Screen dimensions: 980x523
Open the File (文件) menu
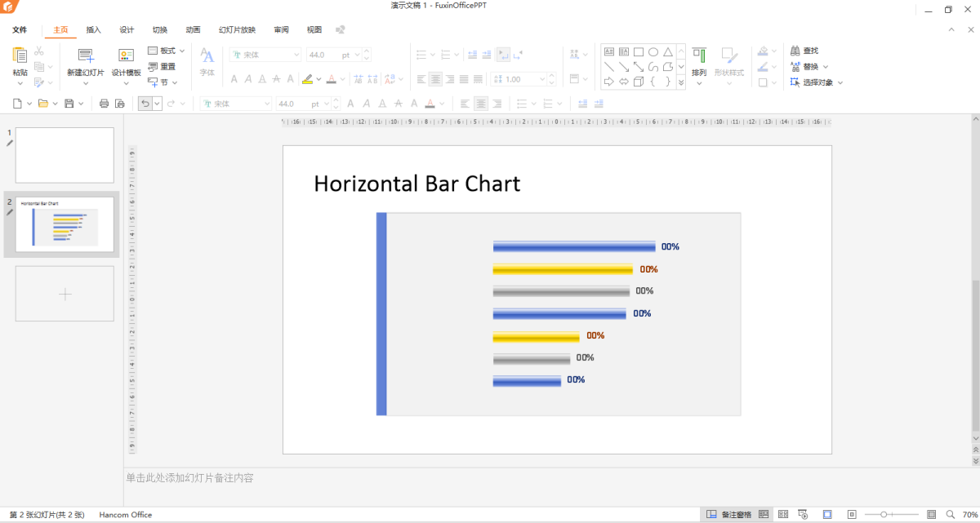click(20, 30)
